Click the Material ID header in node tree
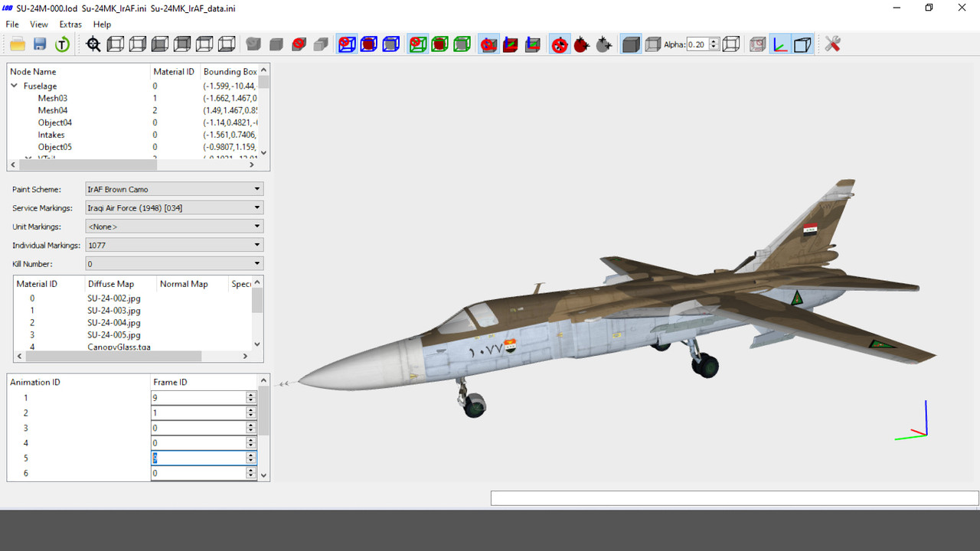 point(175,71)
